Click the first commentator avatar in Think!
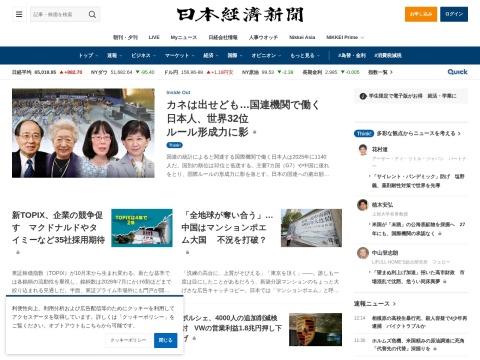This screenshot has width=480, height=360. click(363, 150)
